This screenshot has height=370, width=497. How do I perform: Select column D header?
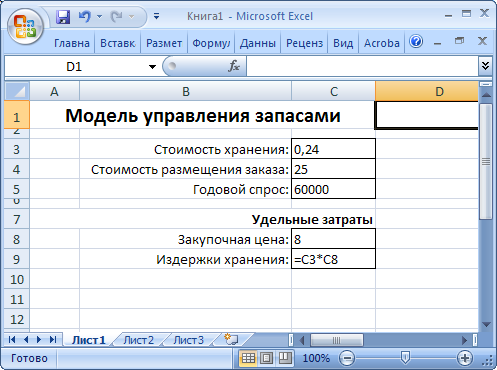click(x=427, y=91)
